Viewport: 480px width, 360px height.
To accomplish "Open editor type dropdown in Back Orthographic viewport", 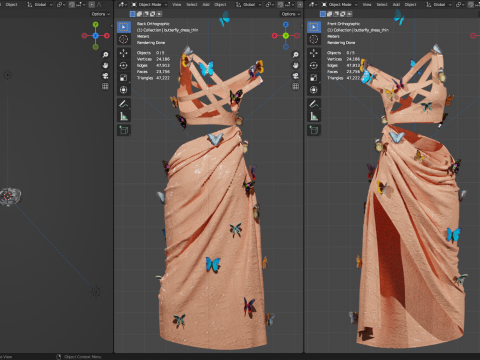I will click(x=122, y=5).
